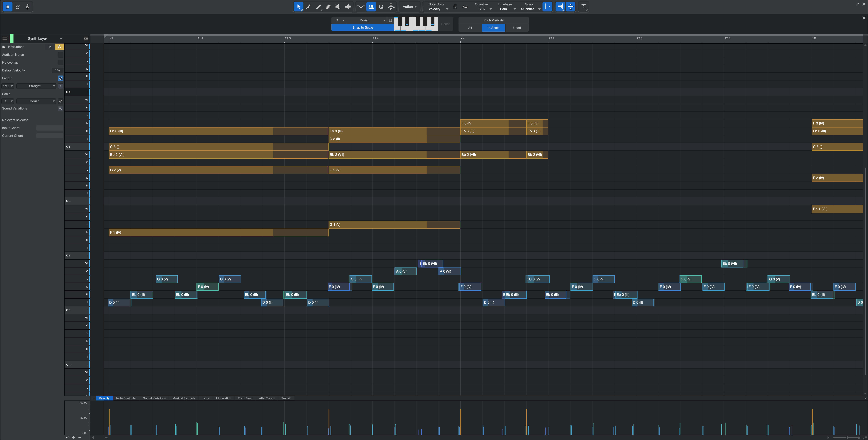Switch to Lyrics lane tab
Viewport: 868px width, 440px height.
pyautogui.click(x=206, y=398)
